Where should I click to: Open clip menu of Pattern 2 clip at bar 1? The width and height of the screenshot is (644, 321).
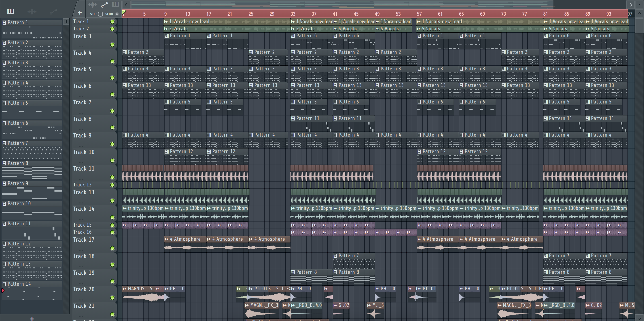coord(125,52)
